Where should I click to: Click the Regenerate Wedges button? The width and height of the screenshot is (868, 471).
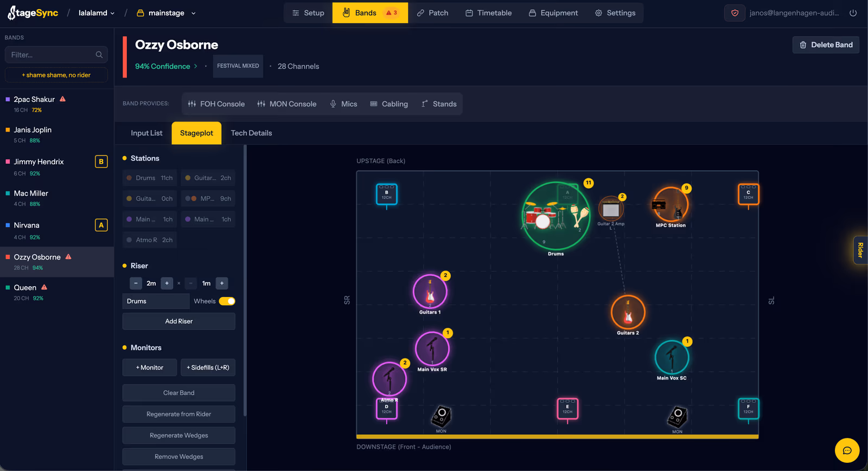(x=179, y=435)
